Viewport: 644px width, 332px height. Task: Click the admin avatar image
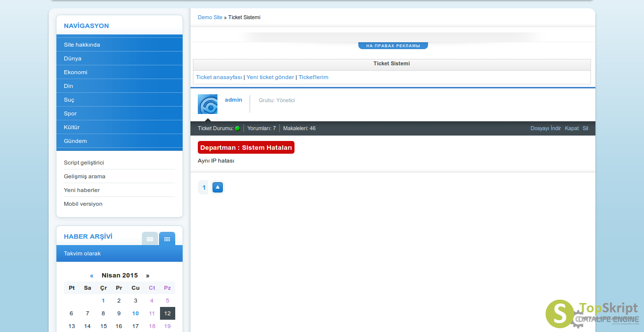pos(208,104)
